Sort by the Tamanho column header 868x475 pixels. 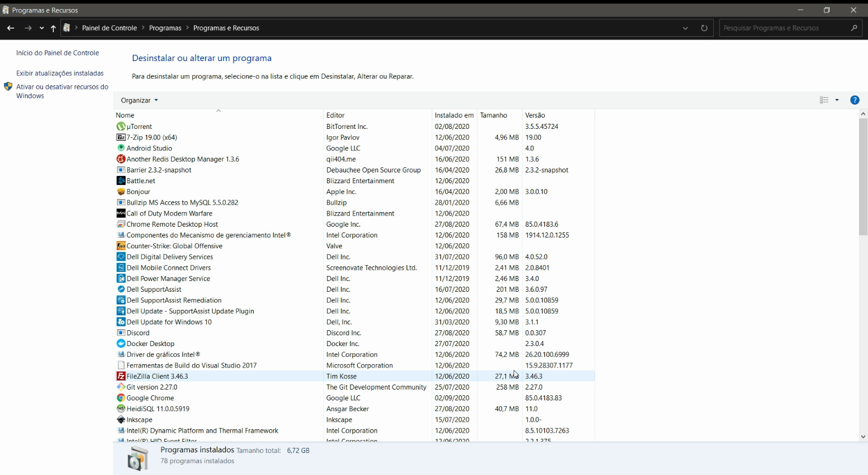coord(500,115)
